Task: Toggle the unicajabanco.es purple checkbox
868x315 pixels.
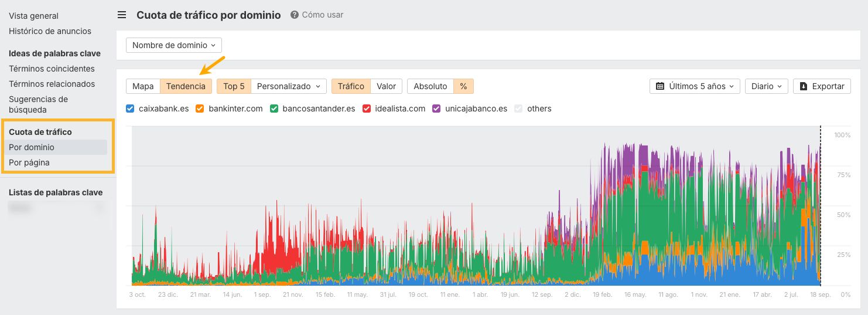Action: (x=436, y=109)
